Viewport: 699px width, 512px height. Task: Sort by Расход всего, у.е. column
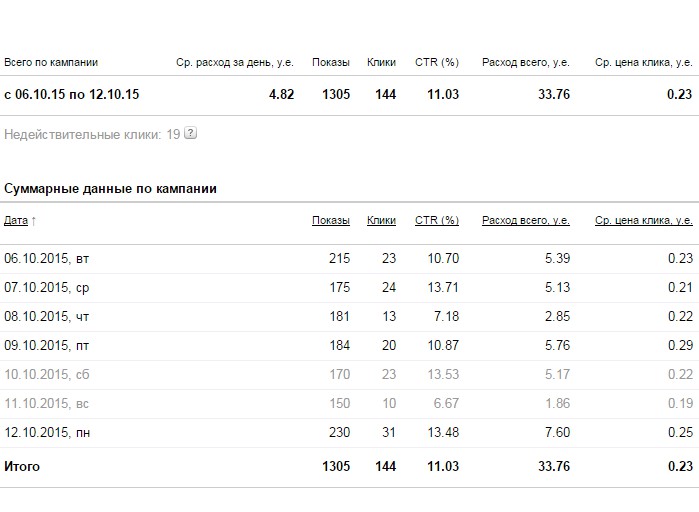click(x=526, y=220)
